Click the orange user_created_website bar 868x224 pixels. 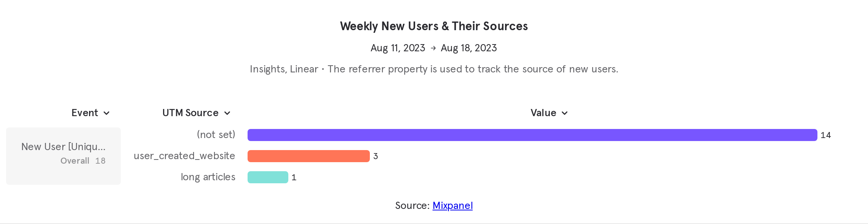(308, 156)
